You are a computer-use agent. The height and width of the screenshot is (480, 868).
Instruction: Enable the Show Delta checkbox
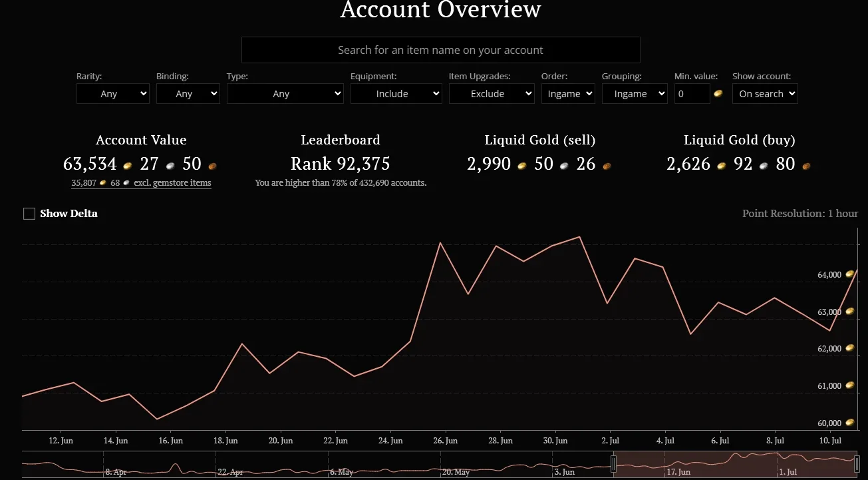(29, 214)
